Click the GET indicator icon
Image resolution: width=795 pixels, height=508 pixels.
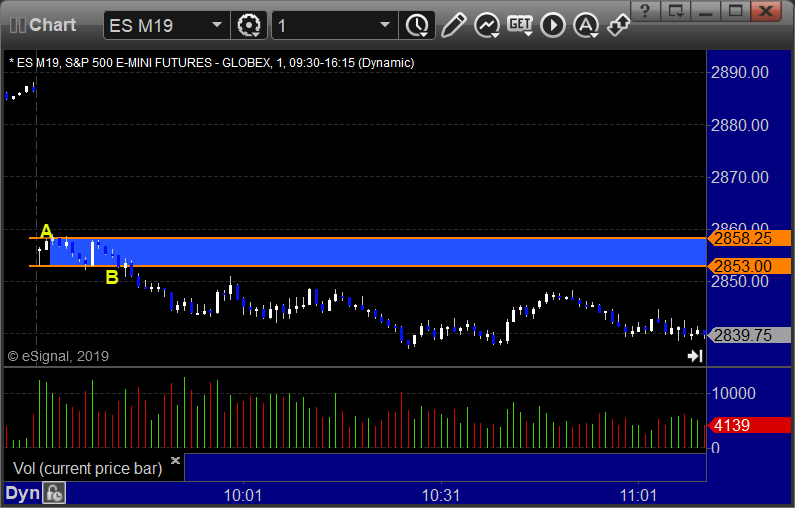tap(520, 25)
